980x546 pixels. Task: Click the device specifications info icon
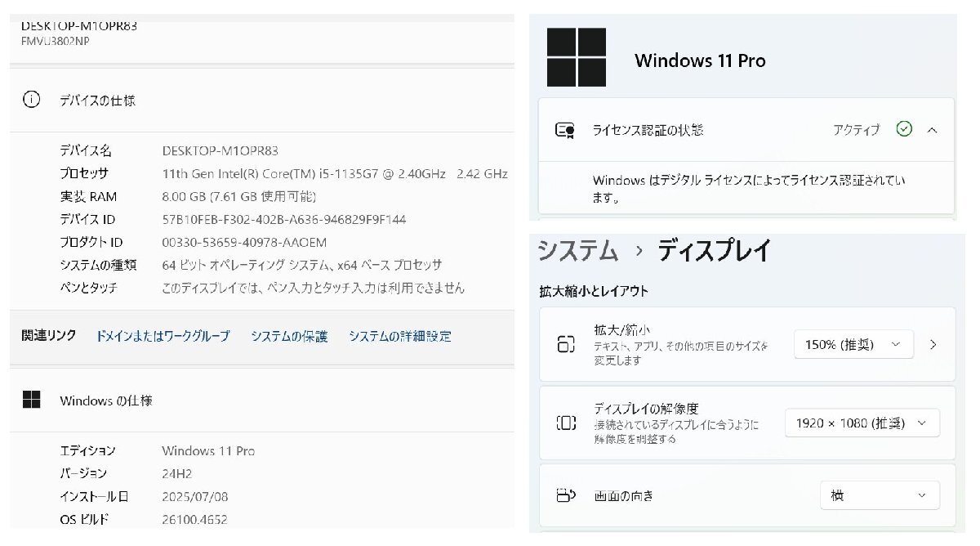coord(31,101)
